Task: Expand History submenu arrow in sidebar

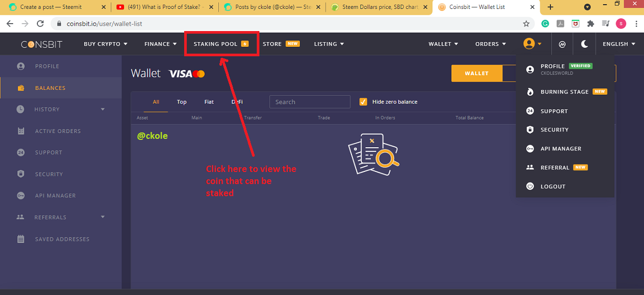Action: [103, 109]
